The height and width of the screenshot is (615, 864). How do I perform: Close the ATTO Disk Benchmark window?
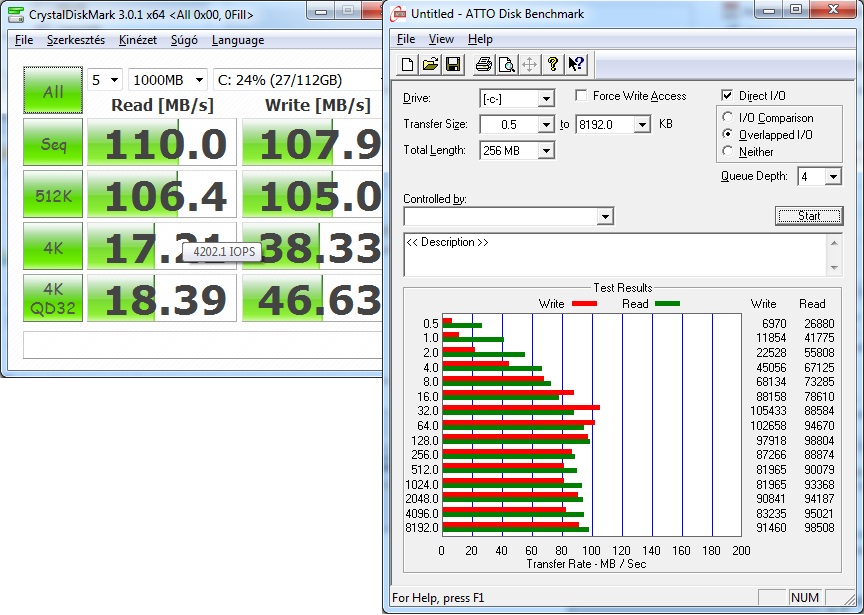833,10
